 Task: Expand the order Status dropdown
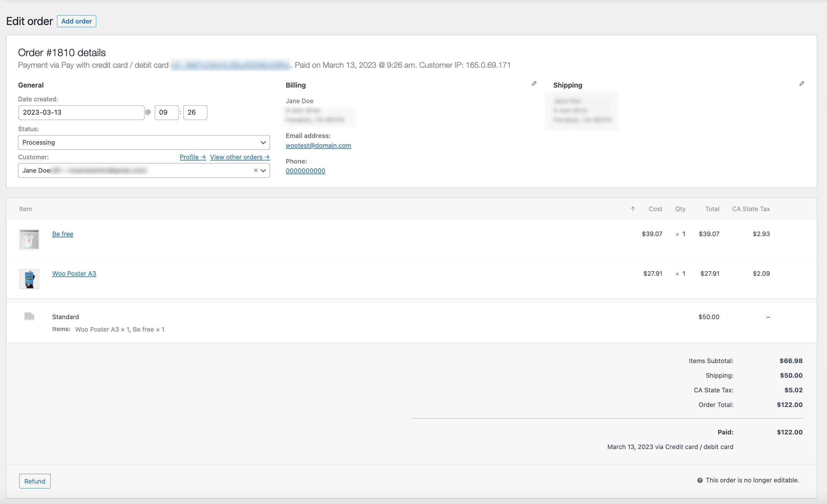click(x=144, y=142)
